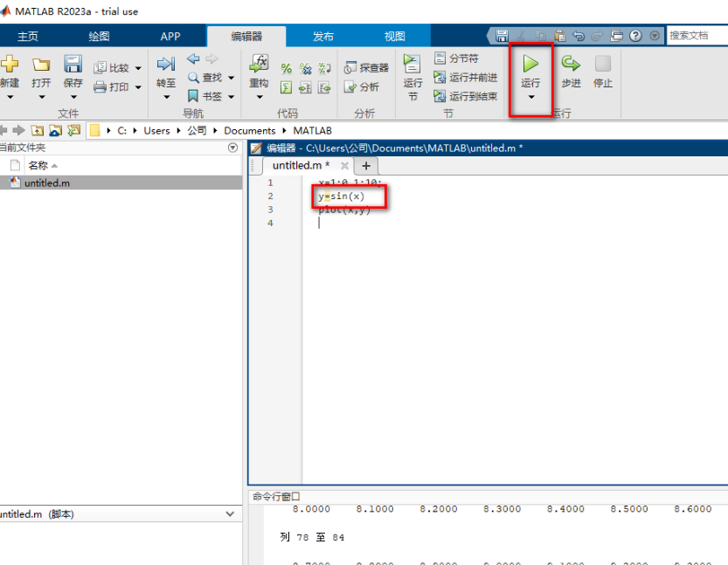The image size is (728, 565).
Task: Click the uncomment icon
Action: click(x=305, y=69)
